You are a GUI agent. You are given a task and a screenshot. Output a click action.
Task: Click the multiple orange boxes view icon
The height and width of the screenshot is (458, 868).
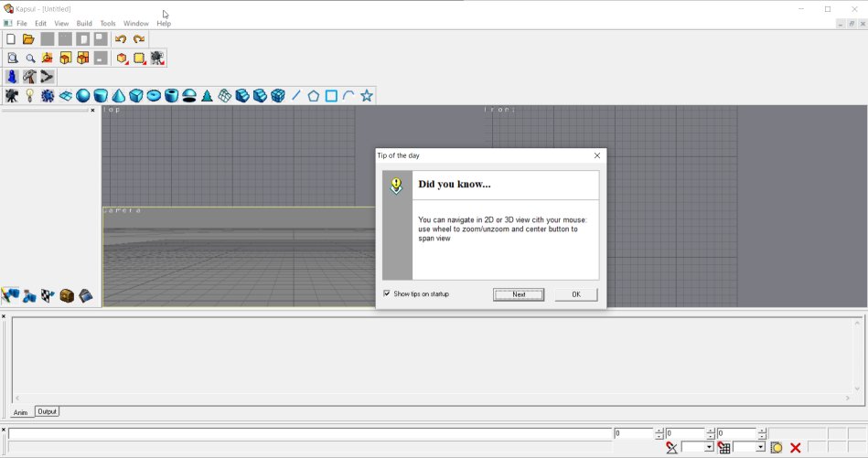coord(83,59)
